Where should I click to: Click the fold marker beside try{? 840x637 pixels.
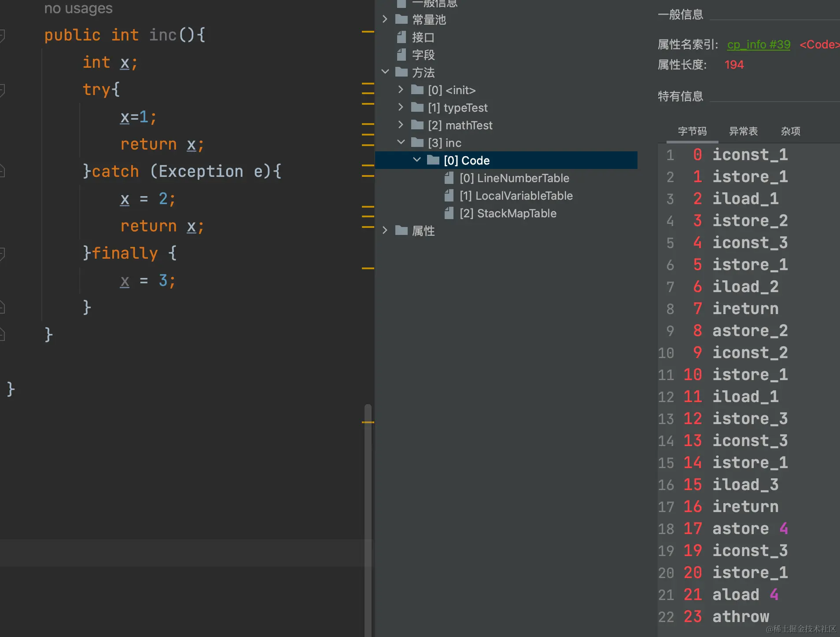[x=2, y=90]
